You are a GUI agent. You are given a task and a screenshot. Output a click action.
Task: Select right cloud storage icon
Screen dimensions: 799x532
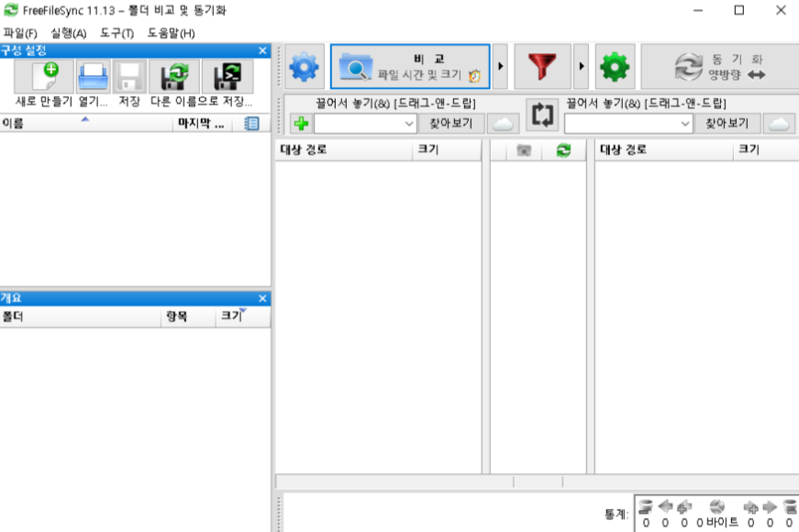(x=779, y=123)
